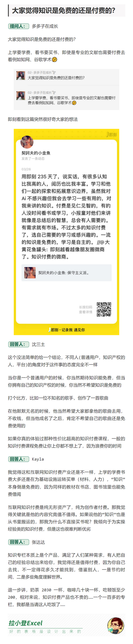This screenshot has width=133, height=644.
Task: Open answerer name Kayla
Action: (x=38, y=459)
